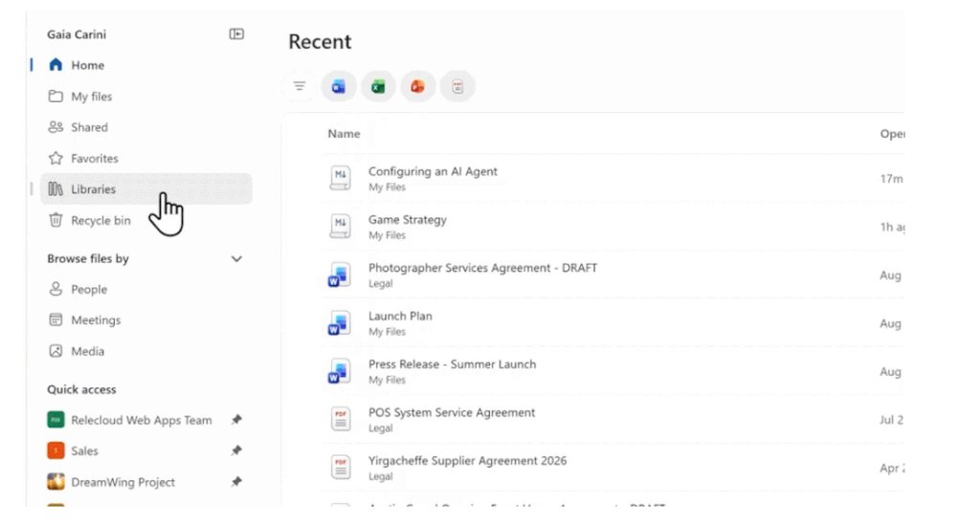Open Yirgacheffe Supplier Agreement 2026

(x=467, y=461)
